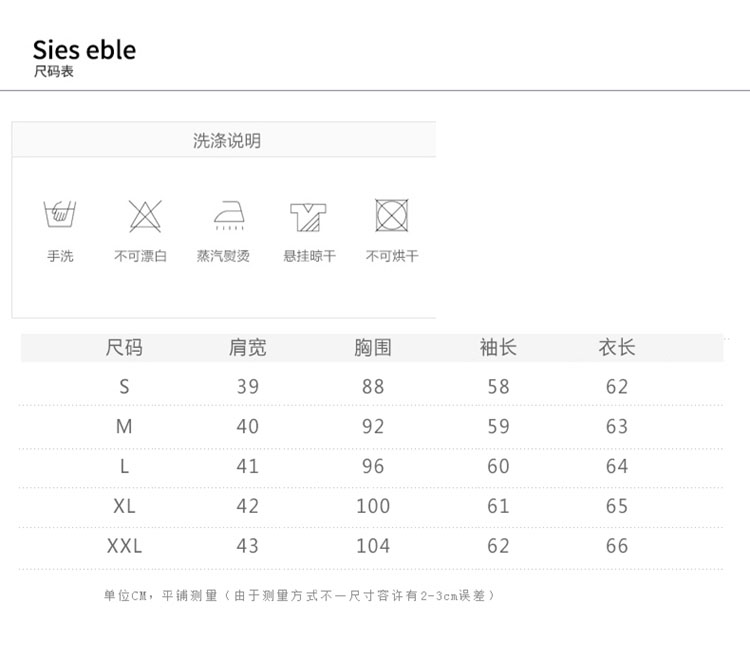Click the 不可漂白 label
Viewport: 750px width, 656px height.
point(141,256)
